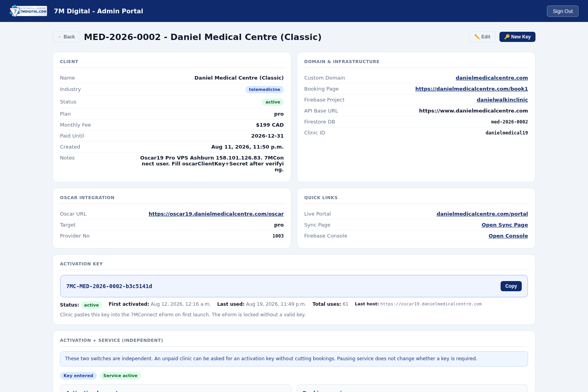Image resolution: width=588 pixels, height=392 pixels.
Task: Open Sync Page link
Action: [505, 225]
